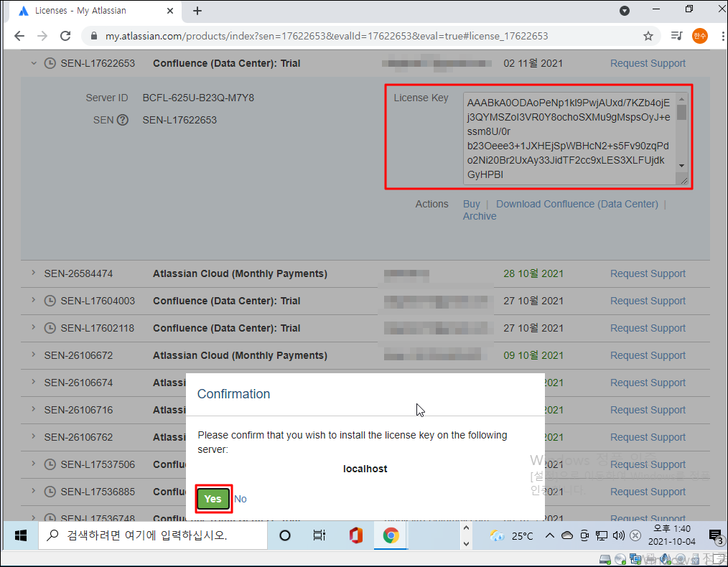Expand the SEN-26106716 license row
Screen dimensions: 728x567
[x=34, y=409]
